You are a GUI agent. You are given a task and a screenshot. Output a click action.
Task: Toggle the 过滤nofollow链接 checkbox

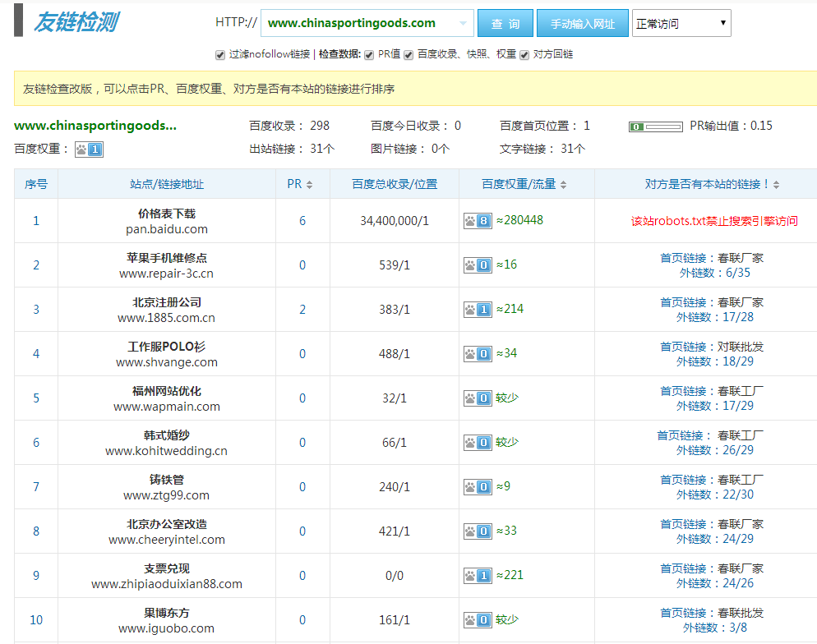220,55
